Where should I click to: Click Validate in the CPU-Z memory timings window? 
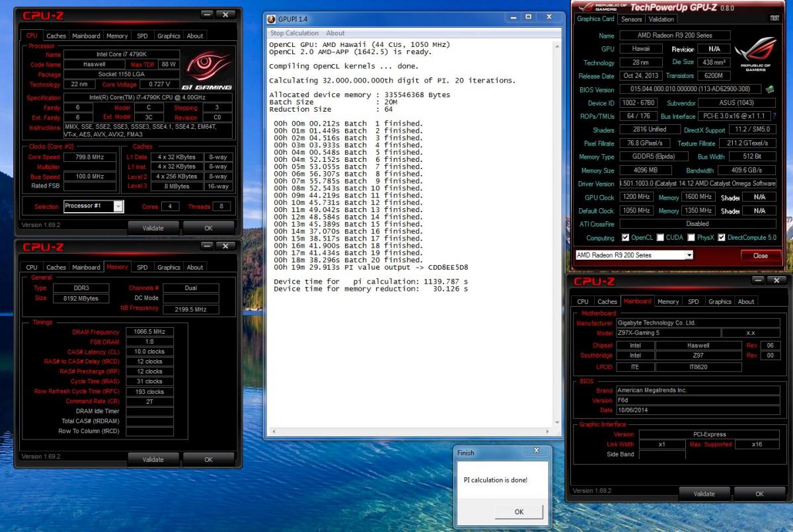(x=153, y=459)
